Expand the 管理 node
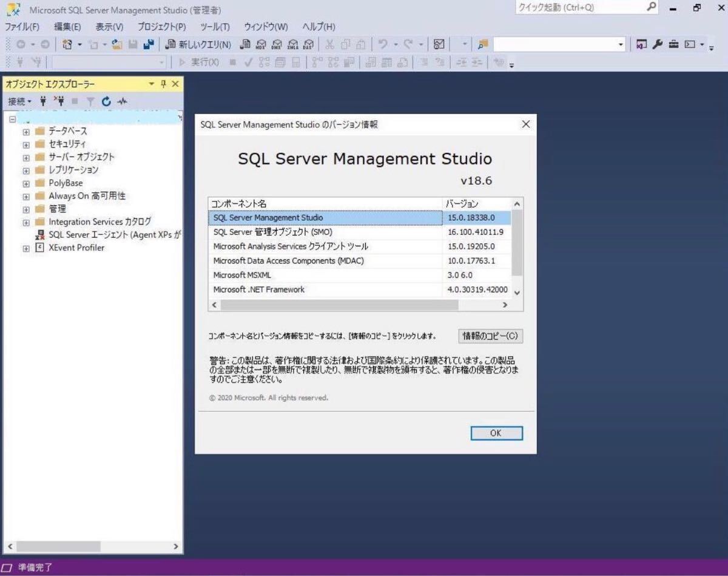 [26, 209]
